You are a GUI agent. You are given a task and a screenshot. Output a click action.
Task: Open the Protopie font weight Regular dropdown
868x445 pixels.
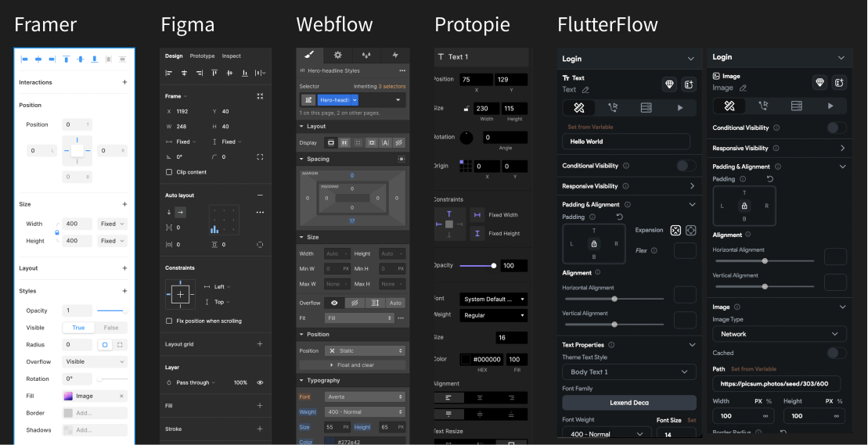493,315
